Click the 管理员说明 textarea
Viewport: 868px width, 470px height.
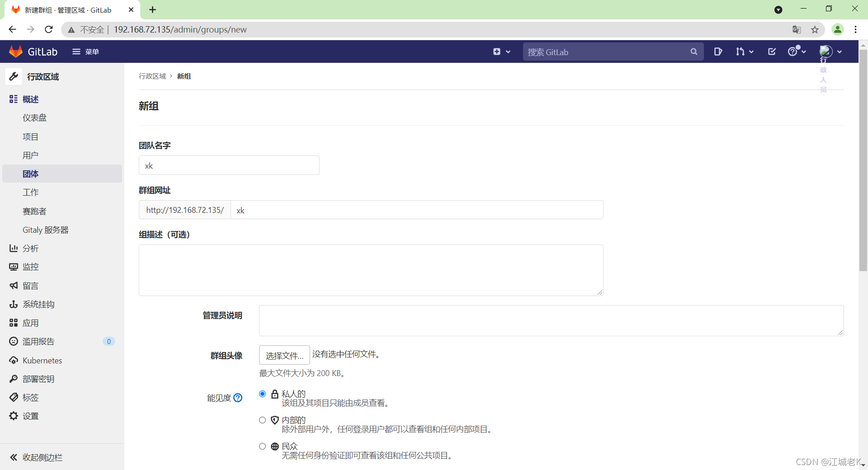tap(551, 320)
